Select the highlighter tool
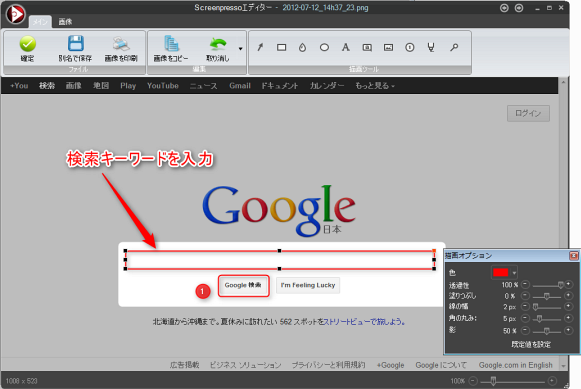 click(x=431, y=47)
